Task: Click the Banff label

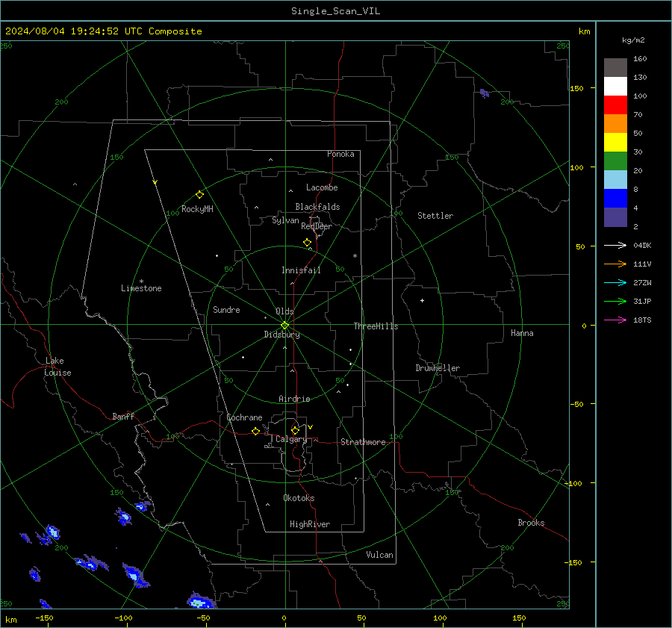Action: [123, 416]
